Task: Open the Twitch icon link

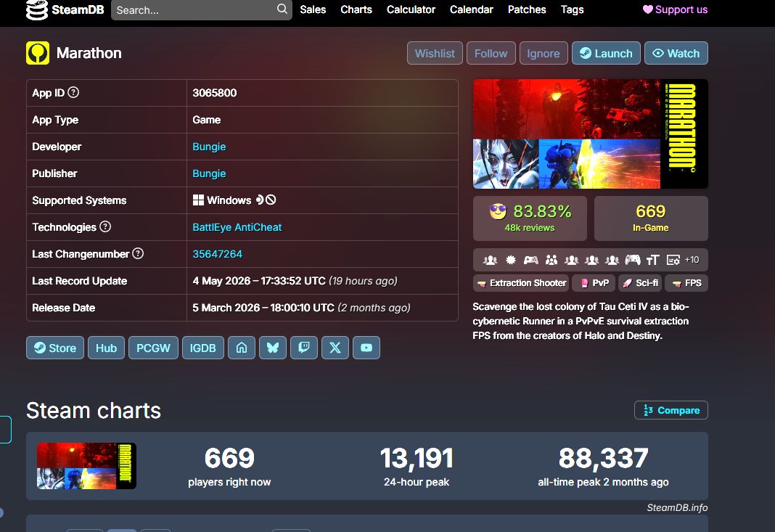Action: point(304,348)
